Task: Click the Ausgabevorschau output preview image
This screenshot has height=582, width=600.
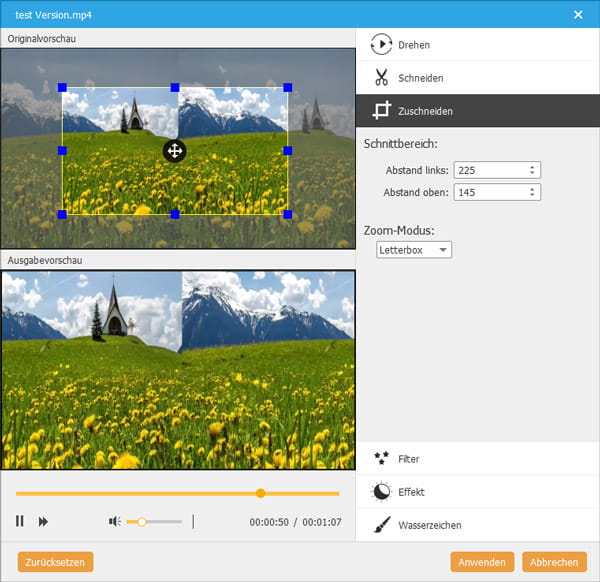Action: point(178,370)
